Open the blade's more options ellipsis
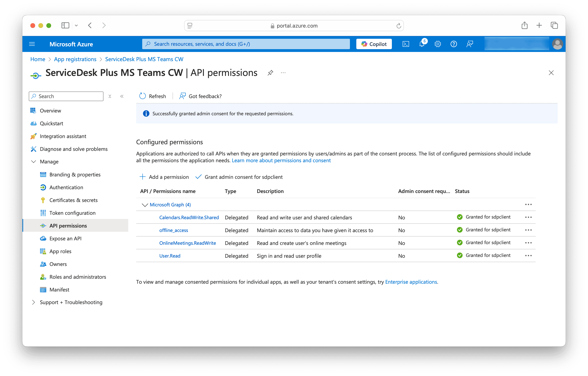The image size is (588, 376). [x=283, y=73]
